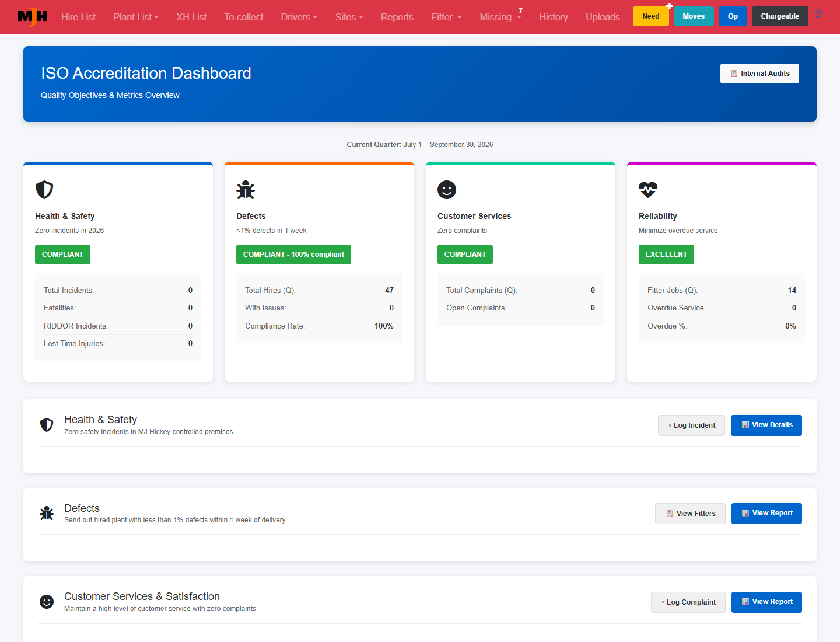Click the Total Complaints (Q) row
This screenshot has height=642, width=840.
tap(520, 291)
